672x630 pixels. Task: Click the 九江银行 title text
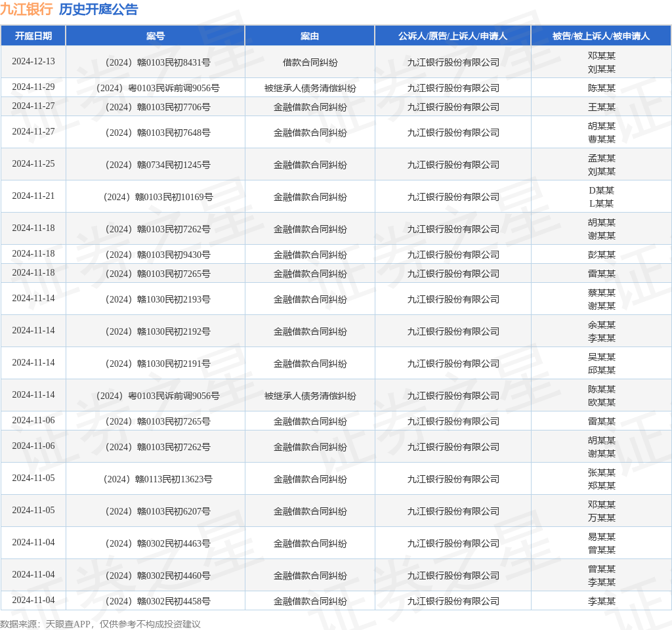point(26,9)
